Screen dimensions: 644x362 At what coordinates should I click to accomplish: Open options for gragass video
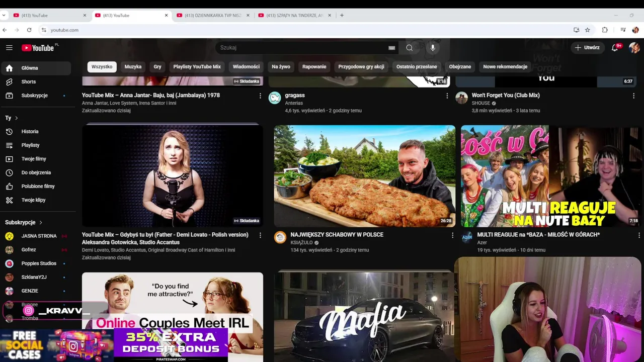[x=447, y=96]
